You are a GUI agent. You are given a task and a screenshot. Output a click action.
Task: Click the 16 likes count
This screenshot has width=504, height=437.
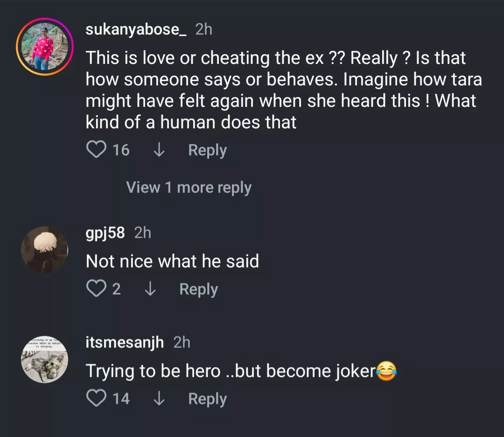pos(121,150)
